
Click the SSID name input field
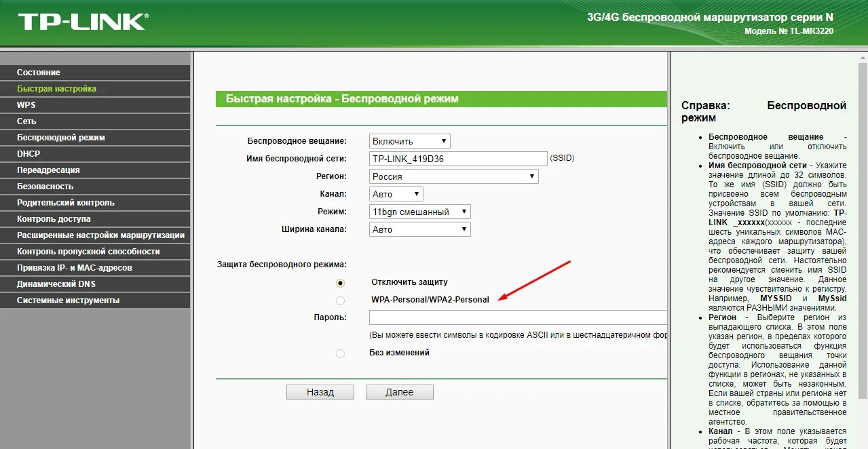(458, 159)
